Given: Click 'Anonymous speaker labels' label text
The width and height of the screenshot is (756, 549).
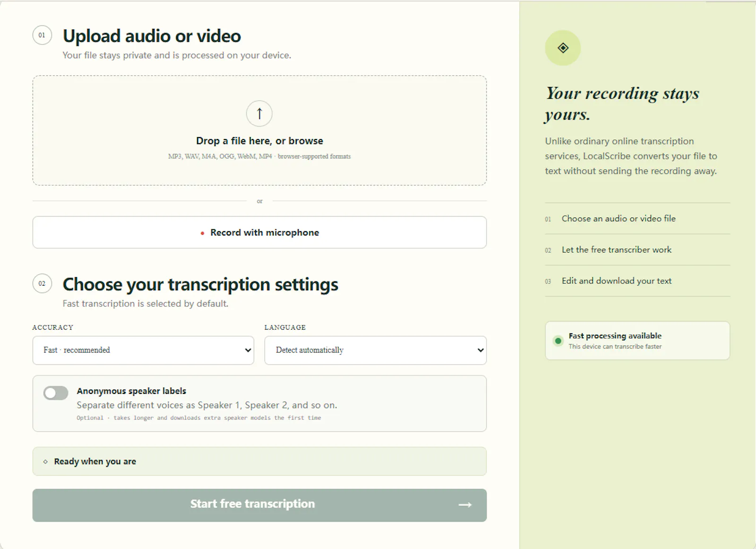Looking at the screenshot, I should 131,391.
